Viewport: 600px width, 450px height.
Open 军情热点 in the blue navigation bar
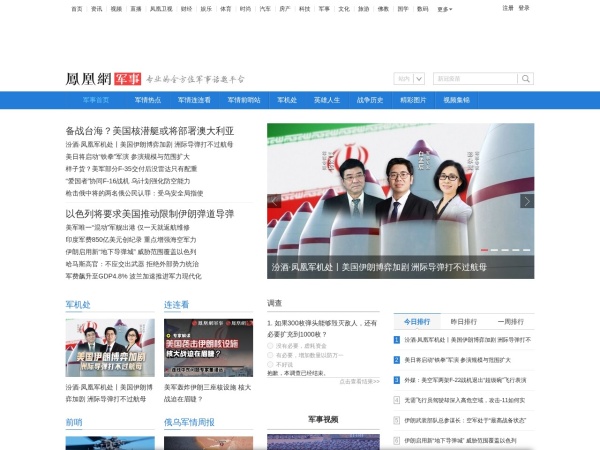pos(141,100)
